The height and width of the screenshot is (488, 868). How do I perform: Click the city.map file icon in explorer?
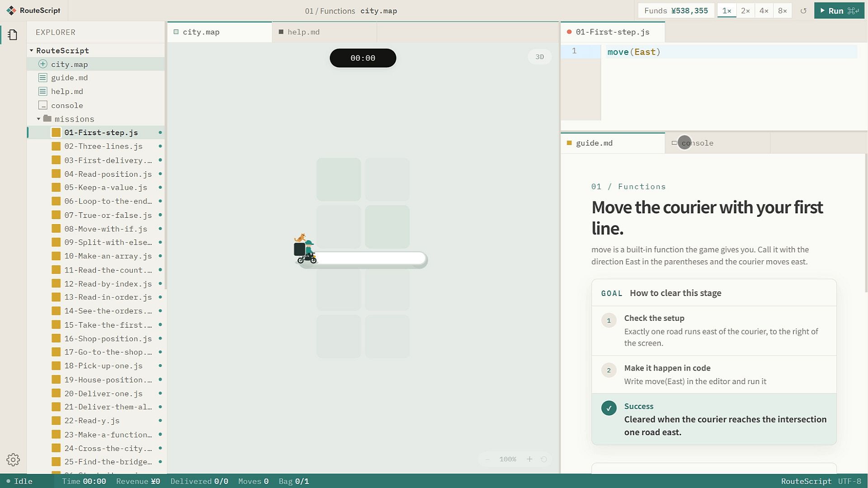(42, 64)
